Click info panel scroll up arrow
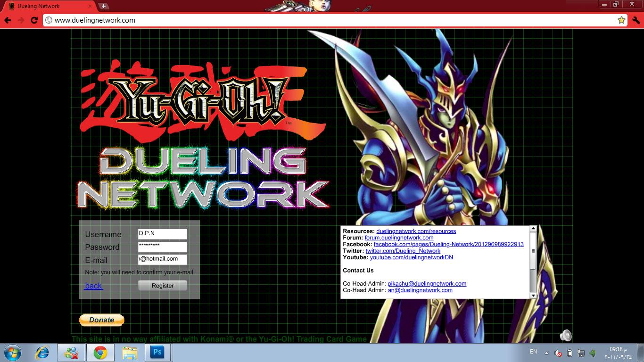 click(x=533, y=229)
